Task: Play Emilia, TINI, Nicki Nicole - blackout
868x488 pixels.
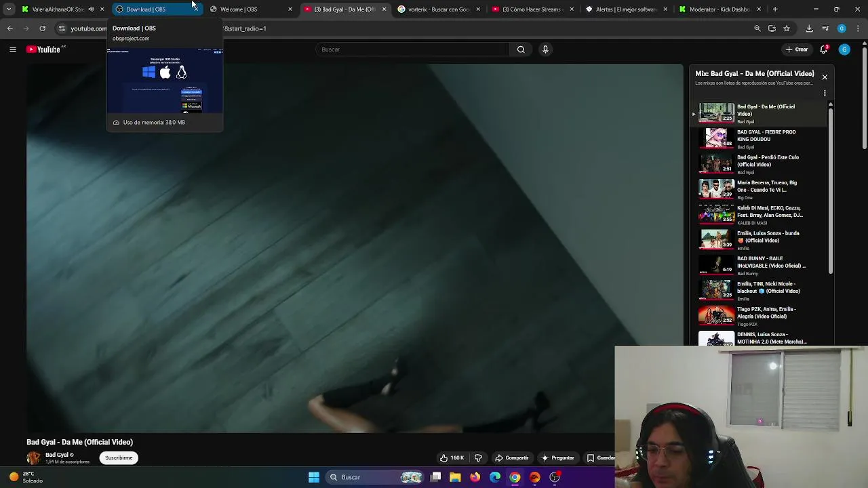Action: tap(759, 290)
